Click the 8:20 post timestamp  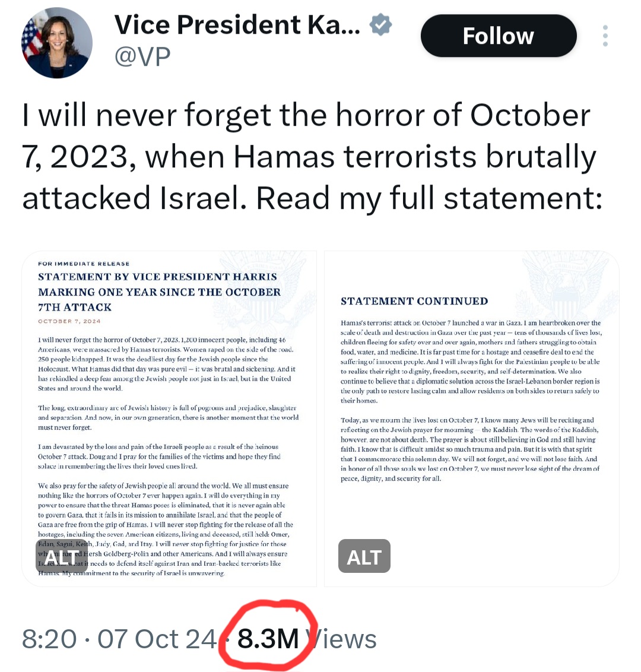coord(49,639)
